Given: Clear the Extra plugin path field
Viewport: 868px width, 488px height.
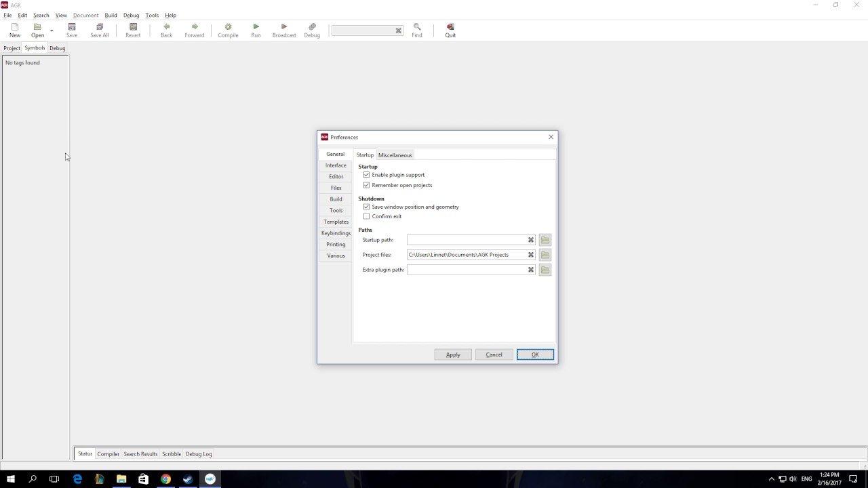Looking at the screenshot, I should click(531, 270).
